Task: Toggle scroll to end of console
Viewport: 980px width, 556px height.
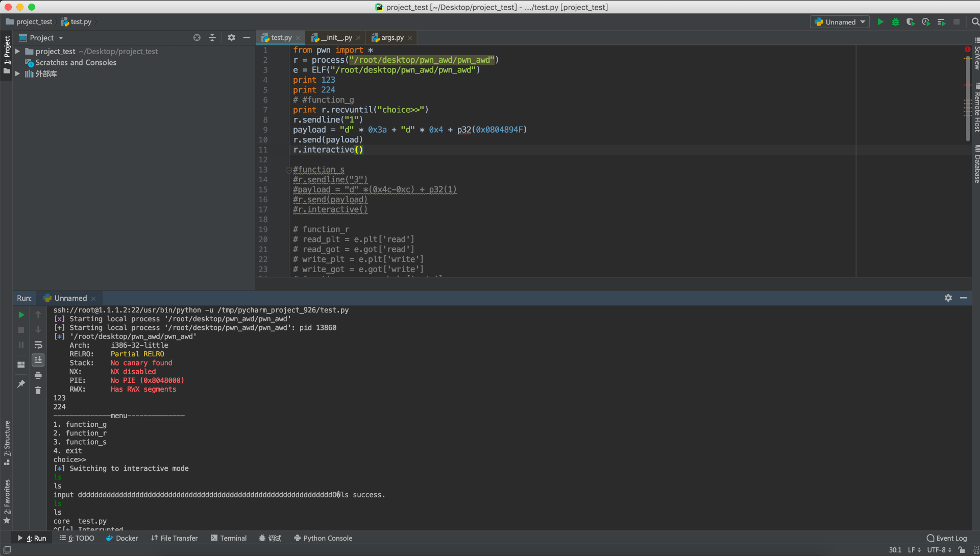Action: 38,360
